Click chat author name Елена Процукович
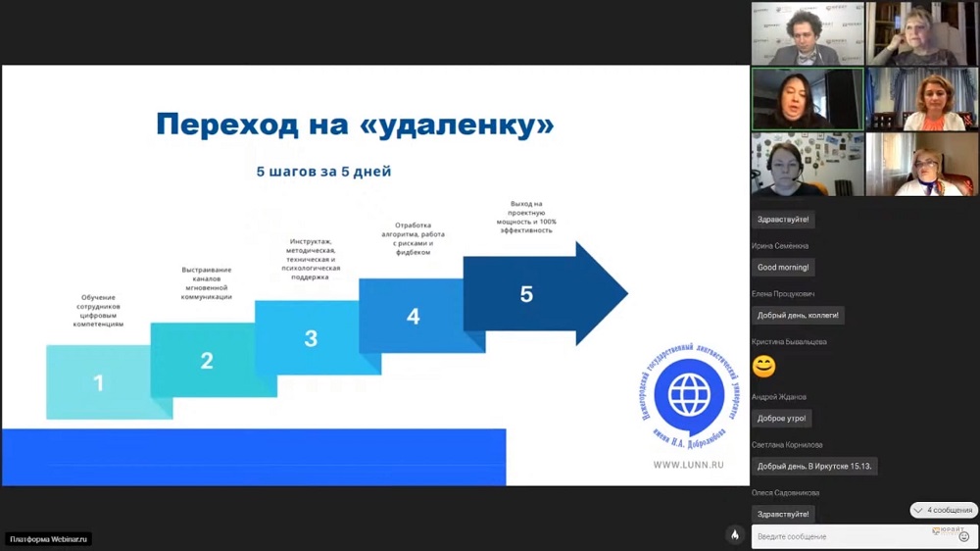This screenshot has width=980, height=551. coord(783,294)
